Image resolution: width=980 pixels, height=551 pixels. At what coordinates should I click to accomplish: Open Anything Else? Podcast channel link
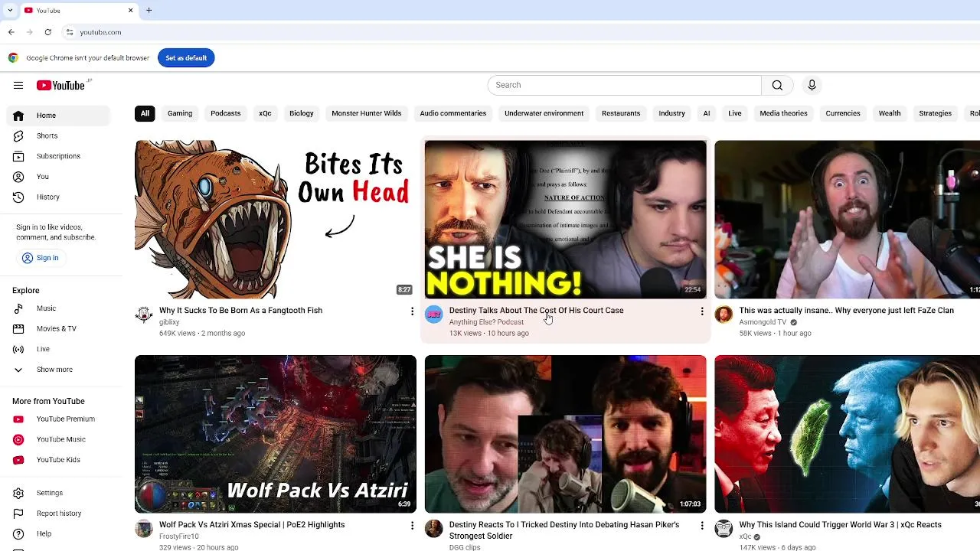[486, 322]
